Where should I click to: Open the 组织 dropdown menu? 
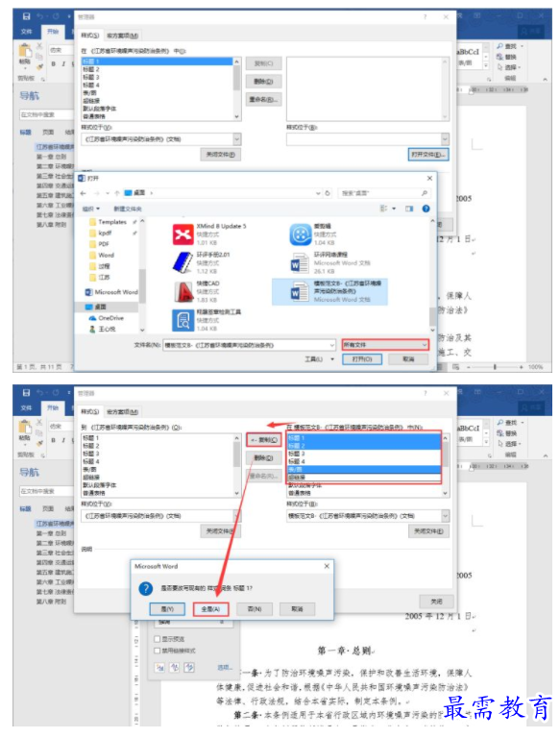[x=91, y=209]
